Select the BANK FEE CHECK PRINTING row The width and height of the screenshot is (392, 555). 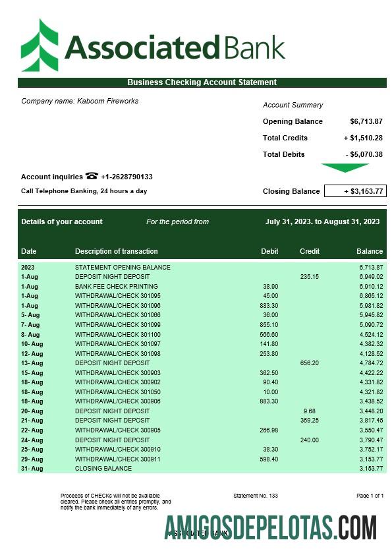coord(202,286)
